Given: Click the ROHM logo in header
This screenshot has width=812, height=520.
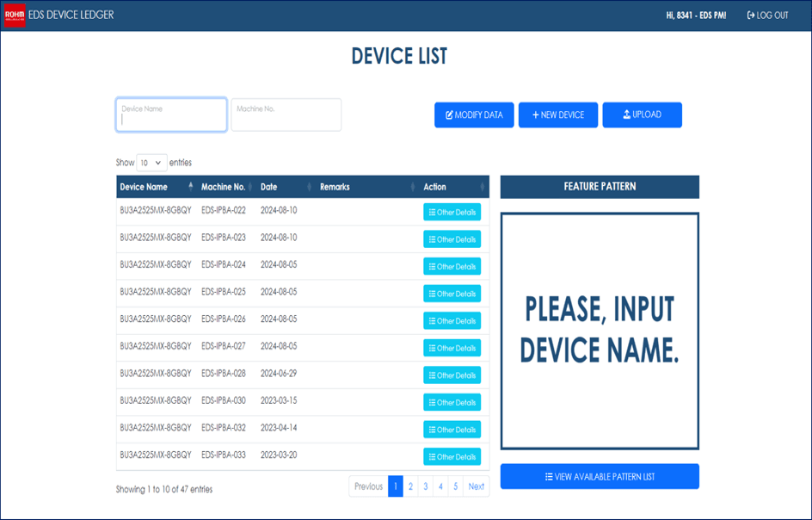Looking at the screenshot, I should coord(15,15).
